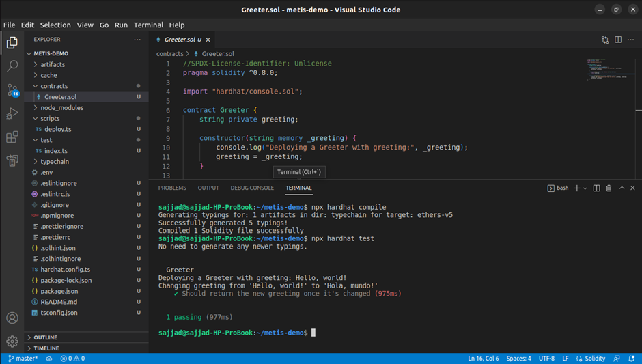The height and width of the screenshot is (364, 642).
Task: Open the Manage gear icon
Action: pyautogui.click(x=12, y=341)
